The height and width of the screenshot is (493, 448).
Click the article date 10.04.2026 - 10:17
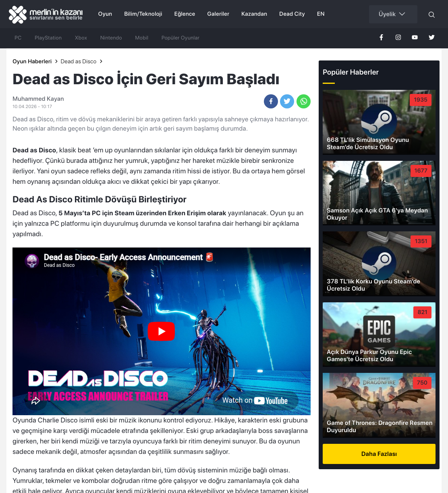tap(32, 106)
